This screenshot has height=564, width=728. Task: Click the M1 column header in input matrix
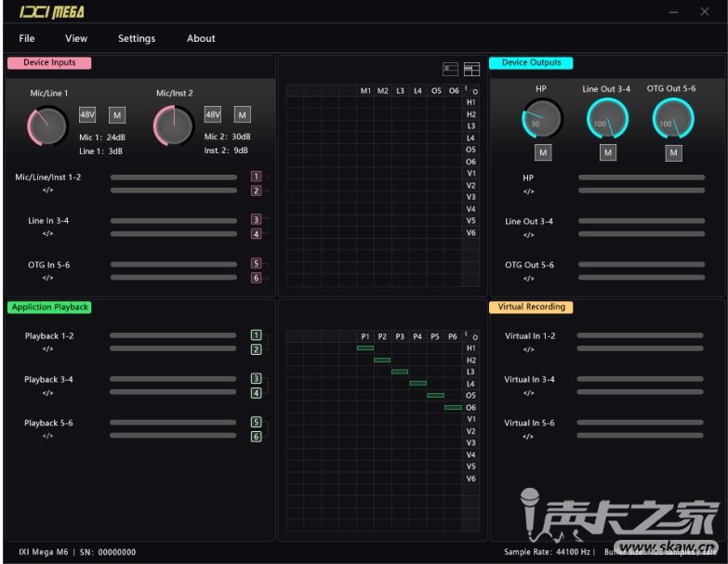coord(365,91)
